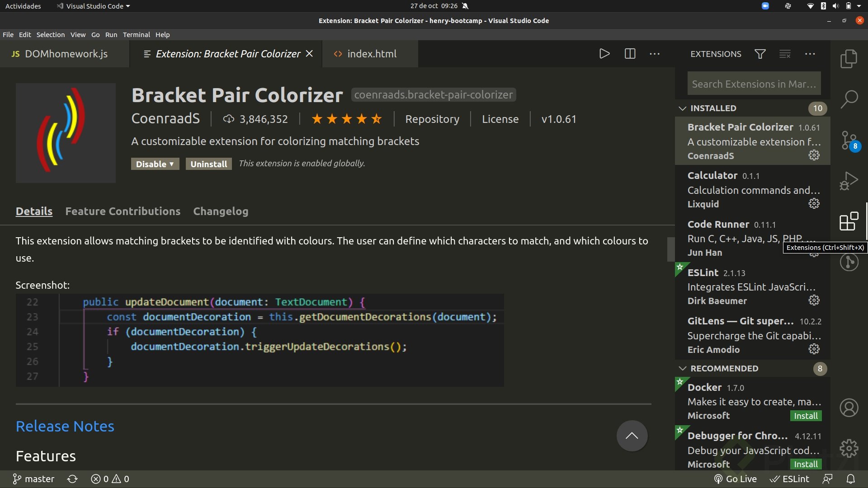
Task: Toggle ESLint extension settings gear
Action: pyautogui.click(x=814, y=300)
